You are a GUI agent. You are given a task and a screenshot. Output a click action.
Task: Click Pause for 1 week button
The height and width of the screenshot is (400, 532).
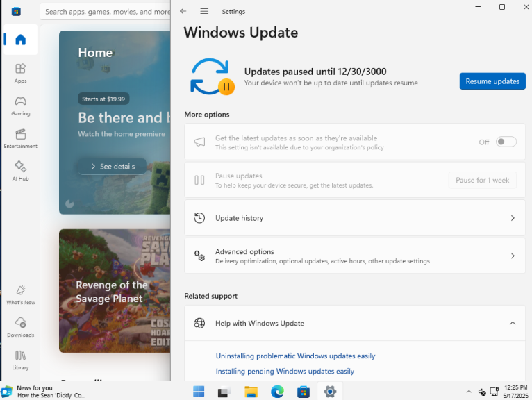coord(482,180)
